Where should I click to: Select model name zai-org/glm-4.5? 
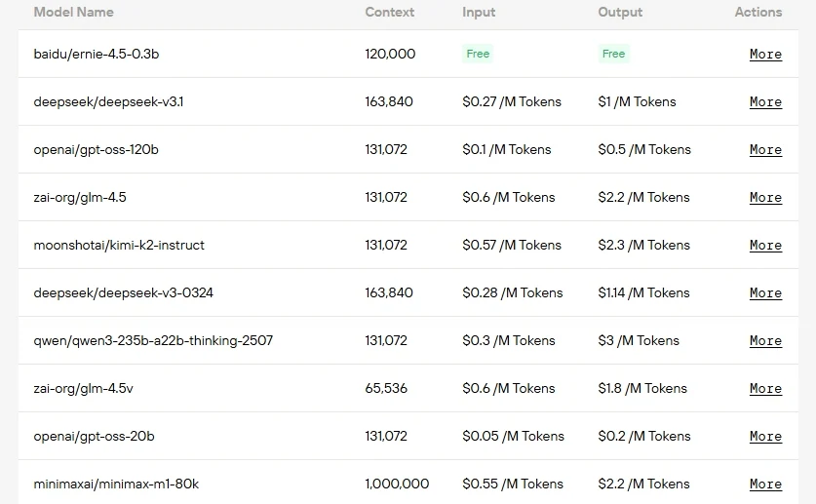[x=80, y=198]
